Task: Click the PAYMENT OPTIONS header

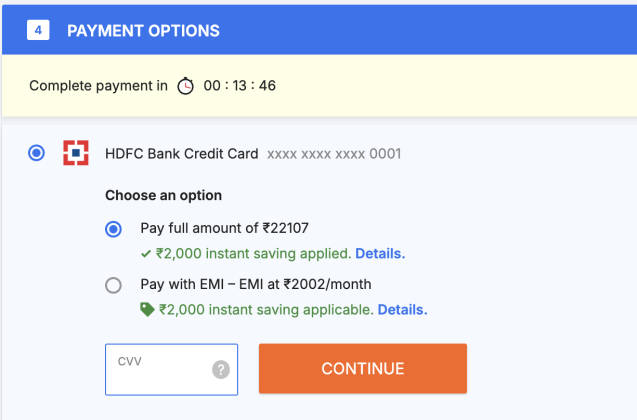Action: [x=143, y=30]
